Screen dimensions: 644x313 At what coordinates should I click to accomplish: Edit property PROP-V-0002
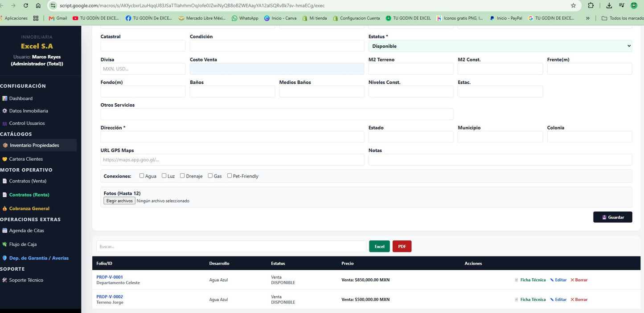(x=558, y=300)
